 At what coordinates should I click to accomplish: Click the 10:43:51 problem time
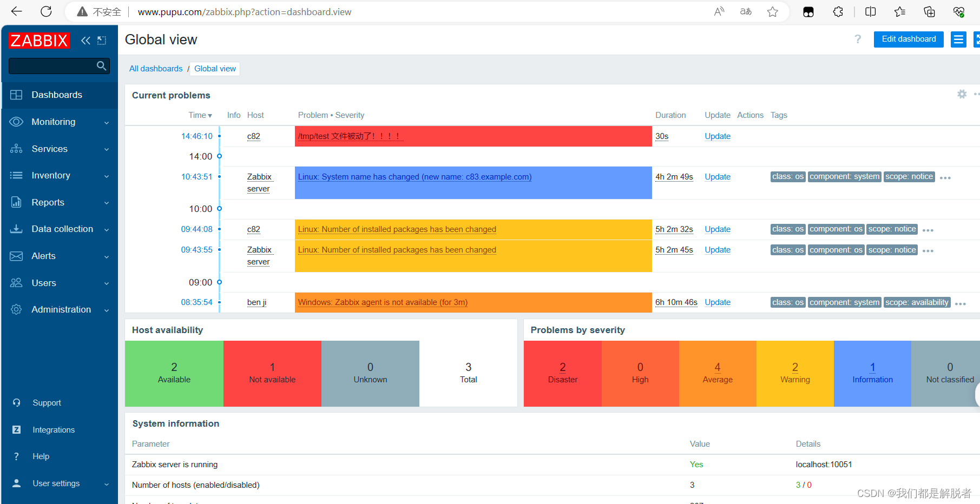click(x=196, y=177)
